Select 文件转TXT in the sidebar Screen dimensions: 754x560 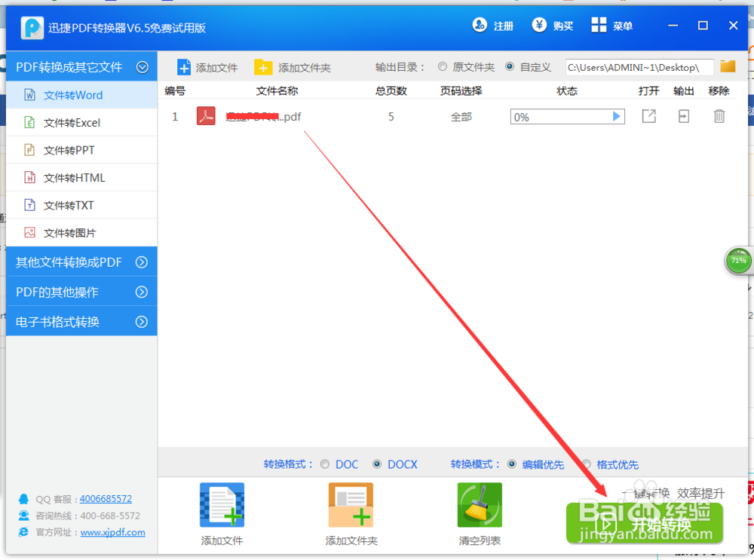point(81,205)
